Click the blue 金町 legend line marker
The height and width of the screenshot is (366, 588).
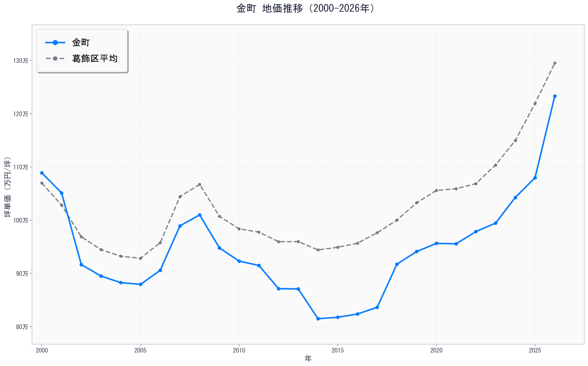tap(55, 43)
